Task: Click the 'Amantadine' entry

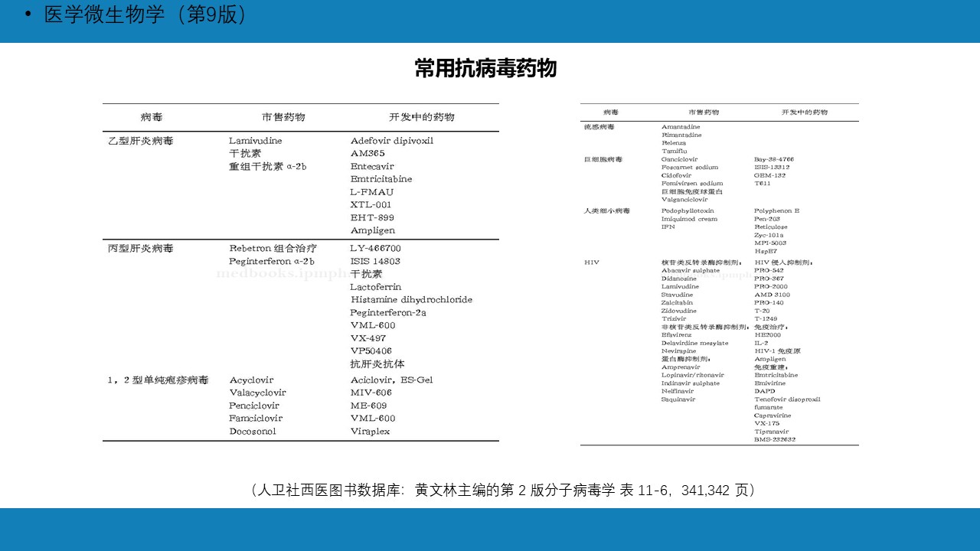Action: [x=681, y=126]
